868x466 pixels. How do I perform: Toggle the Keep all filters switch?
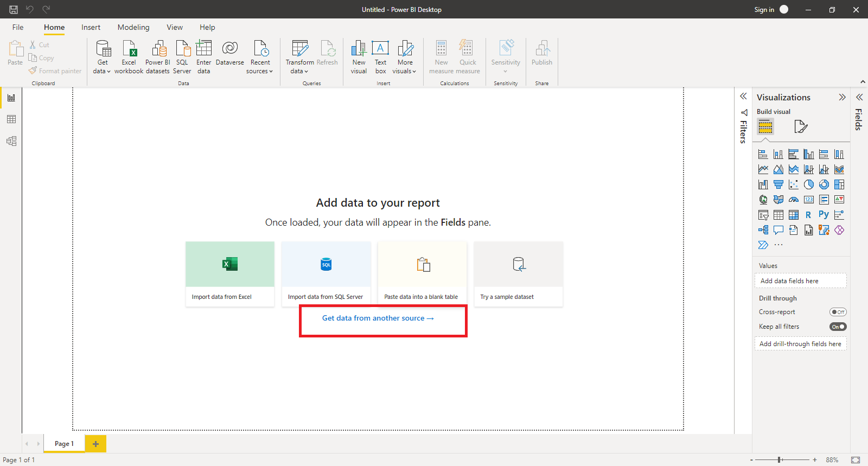[x=838, y=327]
